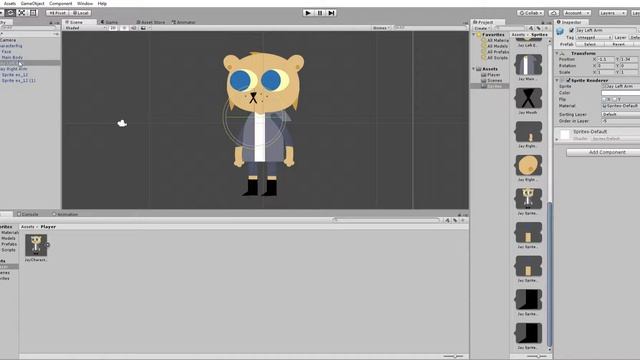Open the Window menu
The image size is (640, 360).
tap(85, 3)
